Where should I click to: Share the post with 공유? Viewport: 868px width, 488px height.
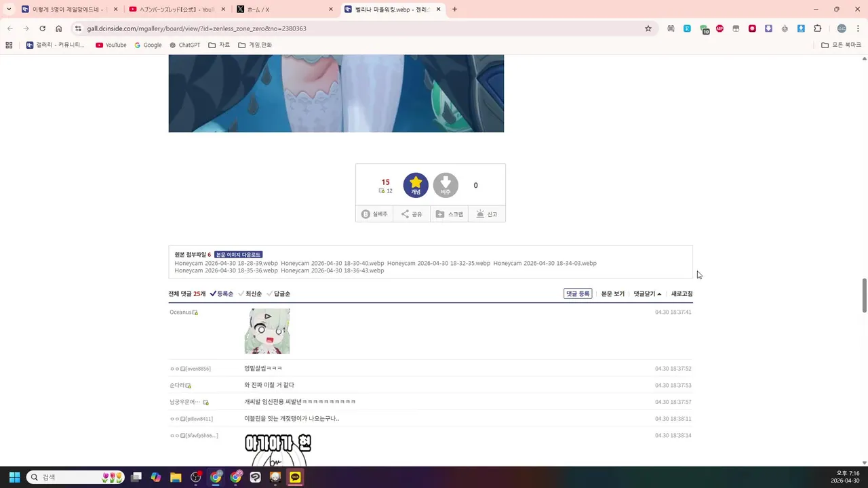click(x=412, y=214)
